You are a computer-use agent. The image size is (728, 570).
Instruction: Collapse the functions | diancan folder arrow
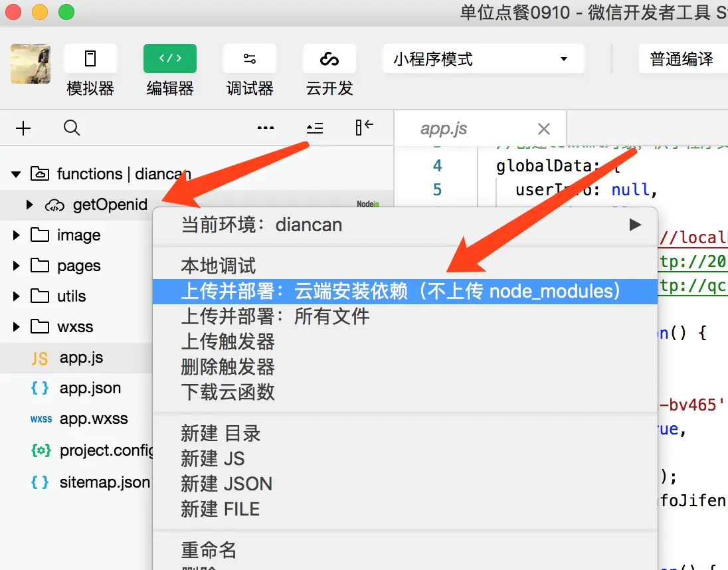click(x=16, y=175)
